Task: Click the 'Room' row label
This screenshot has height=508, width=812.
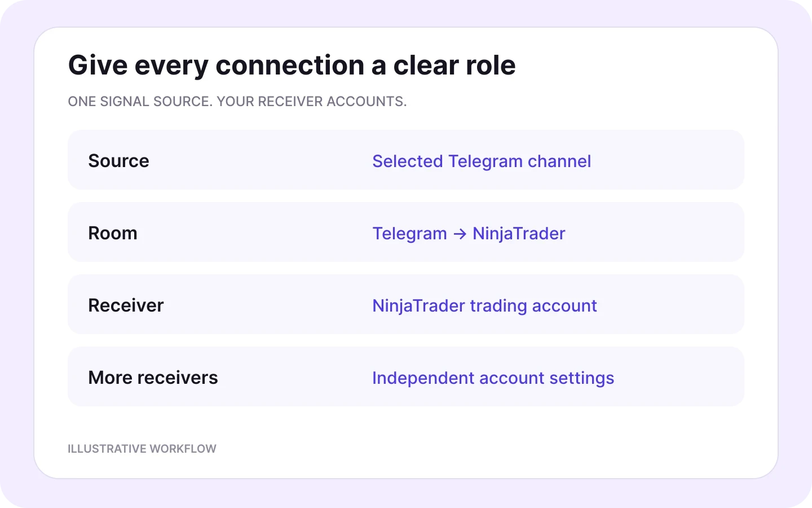Action: point(113,233)
